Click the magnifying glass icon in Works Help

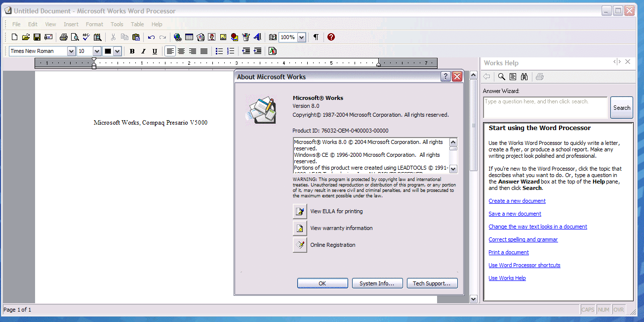[x=501, y=77]
